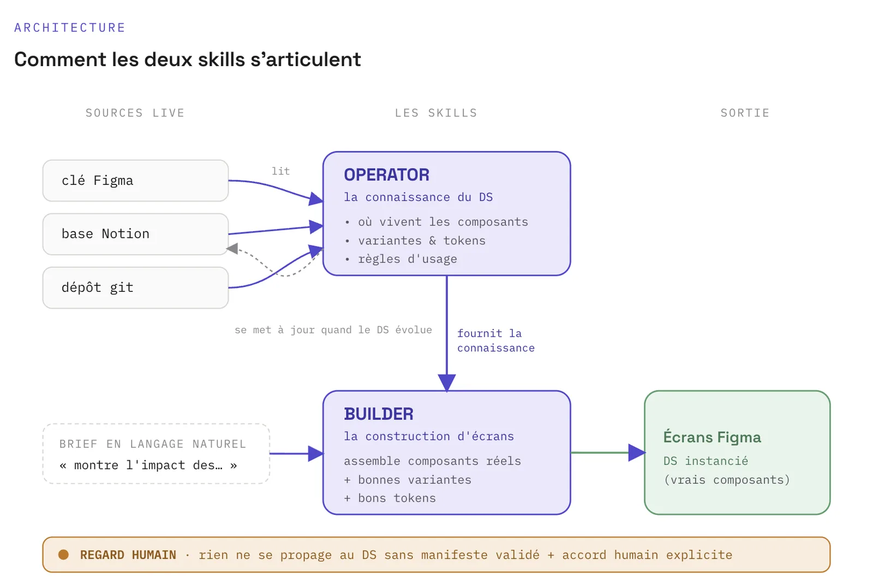Image resolution: width=873 pixels, height=588 pixels.
Task: Click the title 'Comment les deux skills s'articulent'
Action: pyautogui.click(x=188, y=59)
